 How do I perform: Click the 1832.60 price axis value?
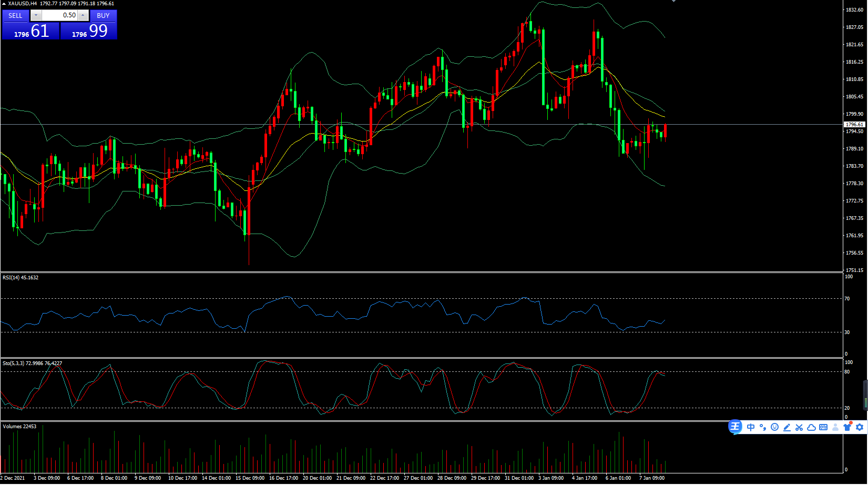[854, 10]
